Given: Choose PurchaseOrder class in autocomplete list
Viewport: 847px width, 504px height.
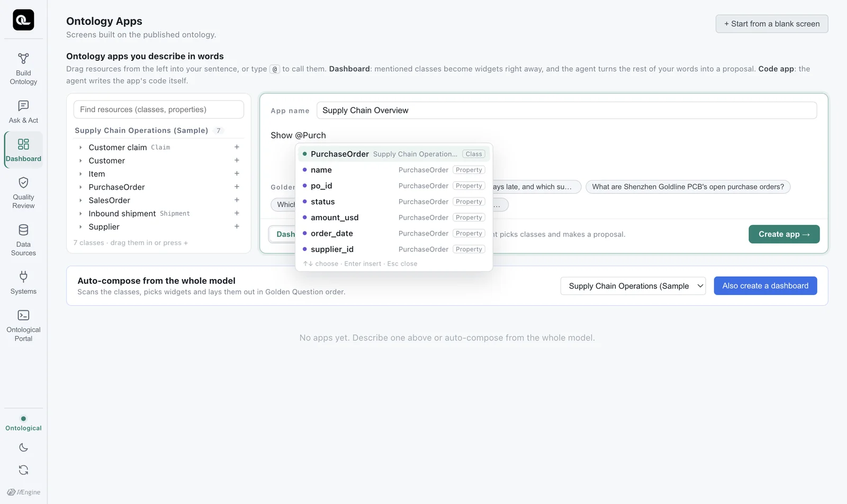Looking at the screenshot, I should point(394,154).
